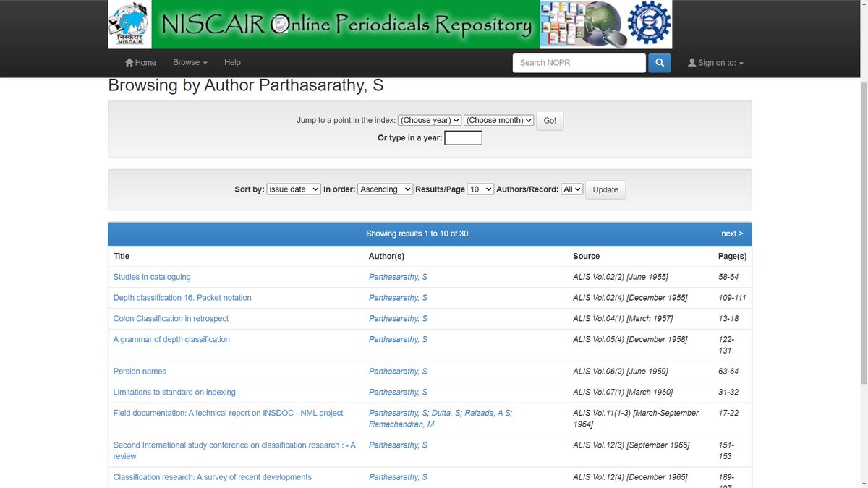Viewport: 868px width, 488px height.
Task: Open Depth classification 16. Packet notation
Action: [x=182, y=298]
